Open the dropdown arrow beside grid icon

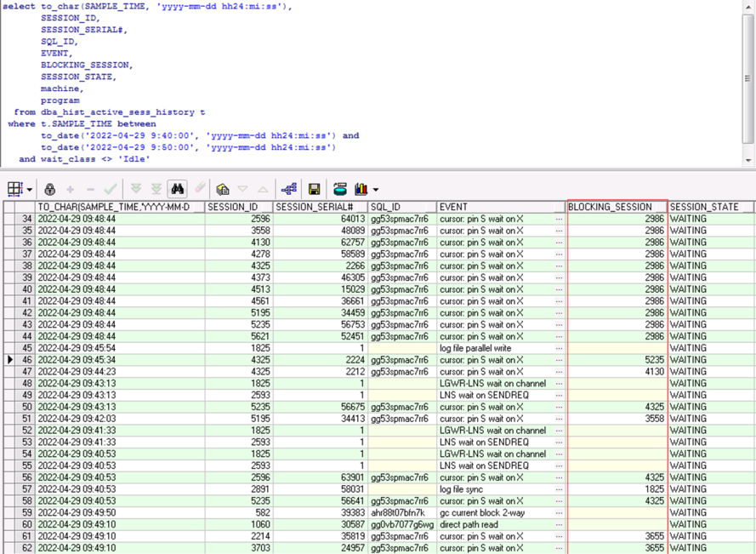coord(30,190)
